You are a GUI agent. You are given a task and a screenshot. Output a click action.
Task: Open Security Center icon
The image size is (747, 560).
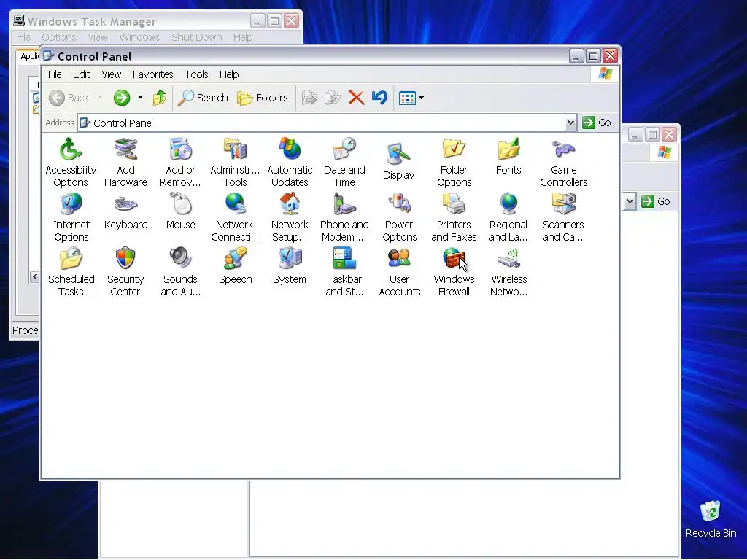coord(125,272)
